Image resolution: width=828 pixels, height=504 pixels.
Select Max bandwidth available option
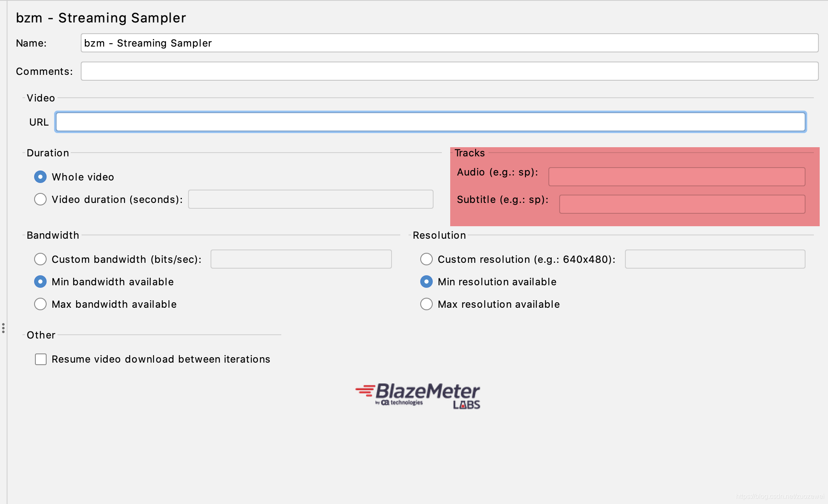40,304
